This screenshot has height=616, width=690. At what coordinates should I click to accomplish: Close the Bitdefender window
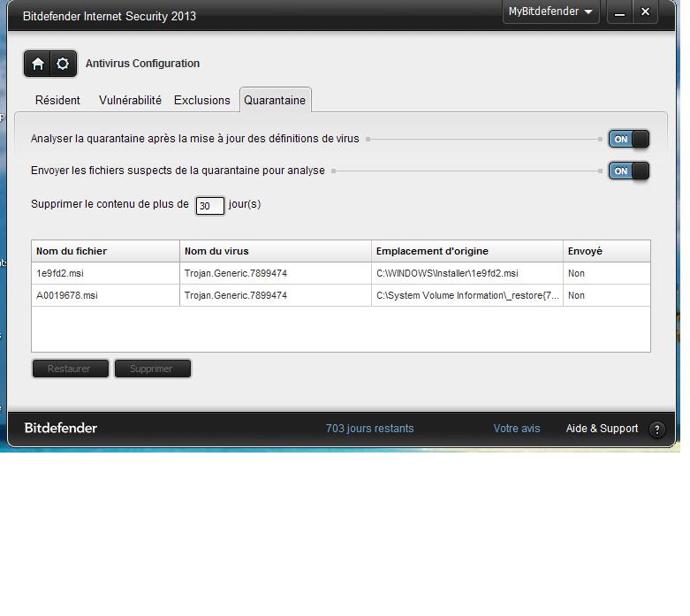click(645, 11)
